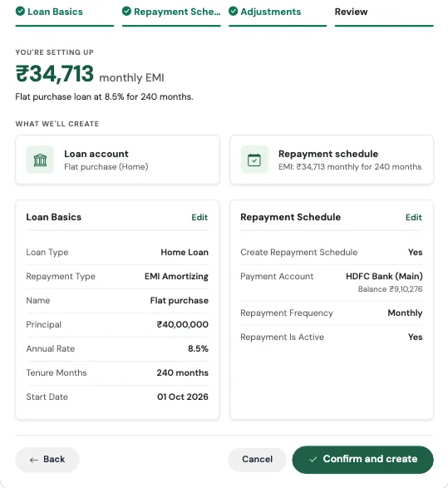Go to the Adjustments step tab
This screenshot has height=488, width=448.
[x=278, y=15]
